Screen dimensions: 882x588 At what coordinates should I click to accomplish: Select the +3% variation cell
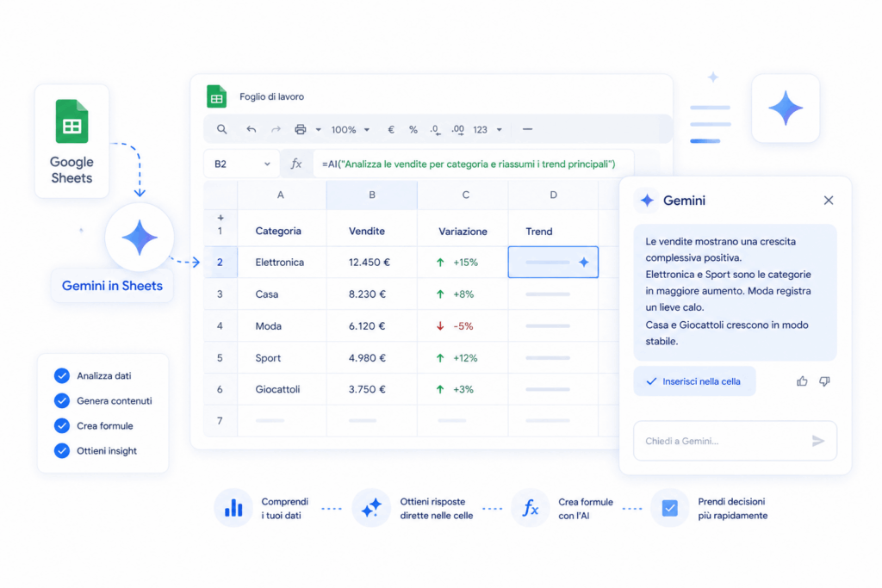(463, 389)
